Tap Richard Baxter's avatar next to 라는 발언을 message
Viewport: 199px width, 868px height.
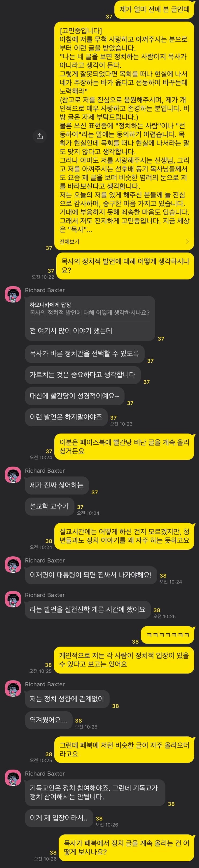[13, 599]
